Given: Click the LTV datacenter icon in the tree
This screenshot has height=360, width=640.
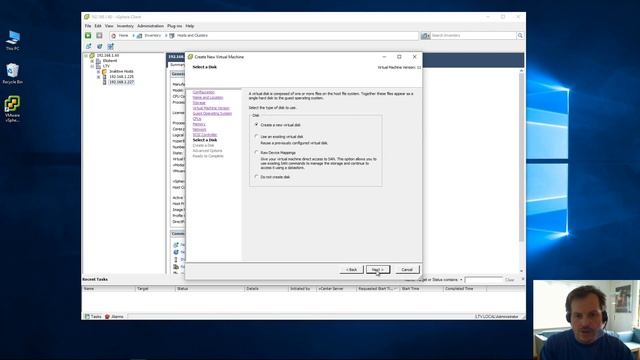Looking at the screenshot, I should (x=98, y=66).
